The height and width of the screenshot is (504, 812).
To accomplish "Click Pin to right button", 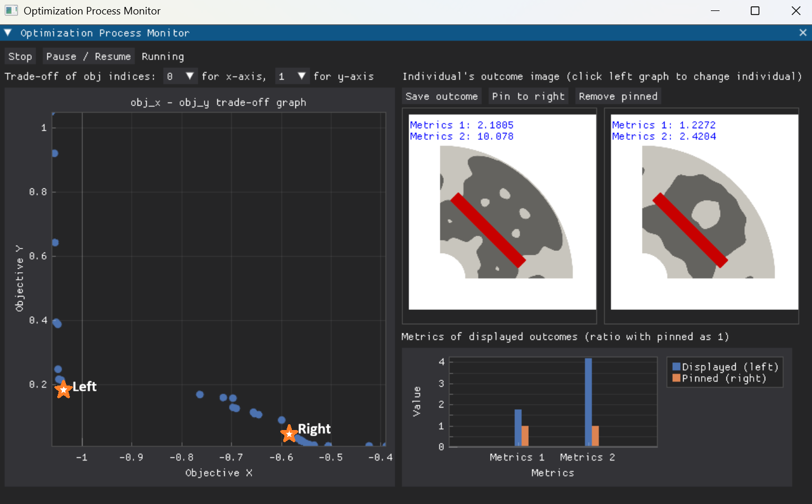I will [x=528, y=97].
